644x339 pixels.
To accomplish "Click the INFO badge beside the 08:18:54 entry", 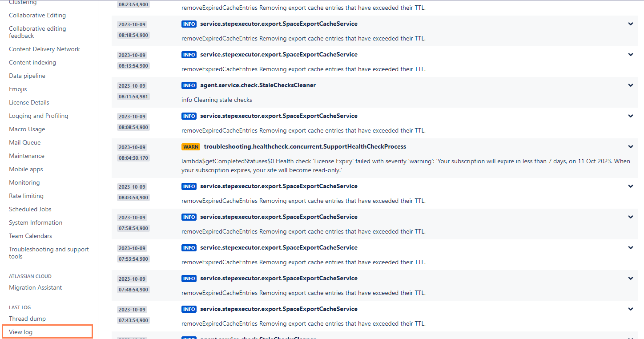I will point(189,24).
